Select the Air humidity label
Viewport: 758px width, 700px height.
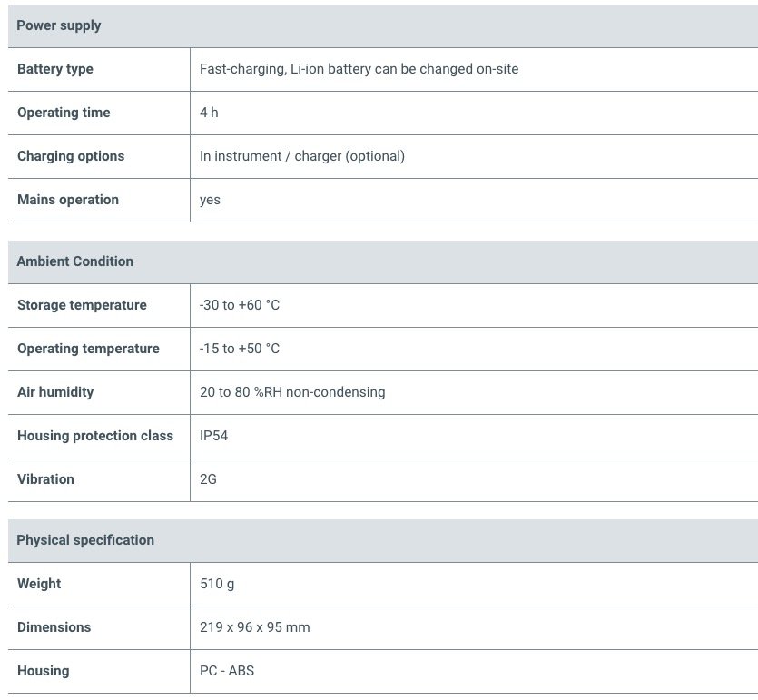click(x=55, y=391)
